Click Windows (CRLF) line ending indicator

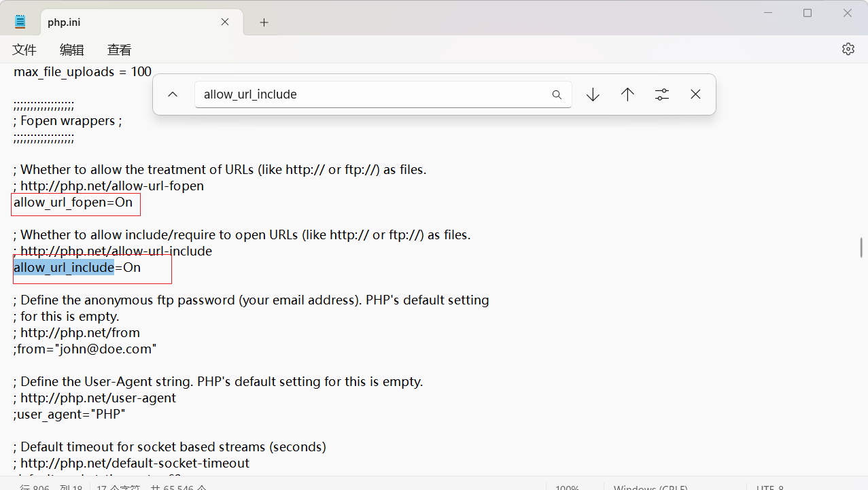[x=650, y=487]
